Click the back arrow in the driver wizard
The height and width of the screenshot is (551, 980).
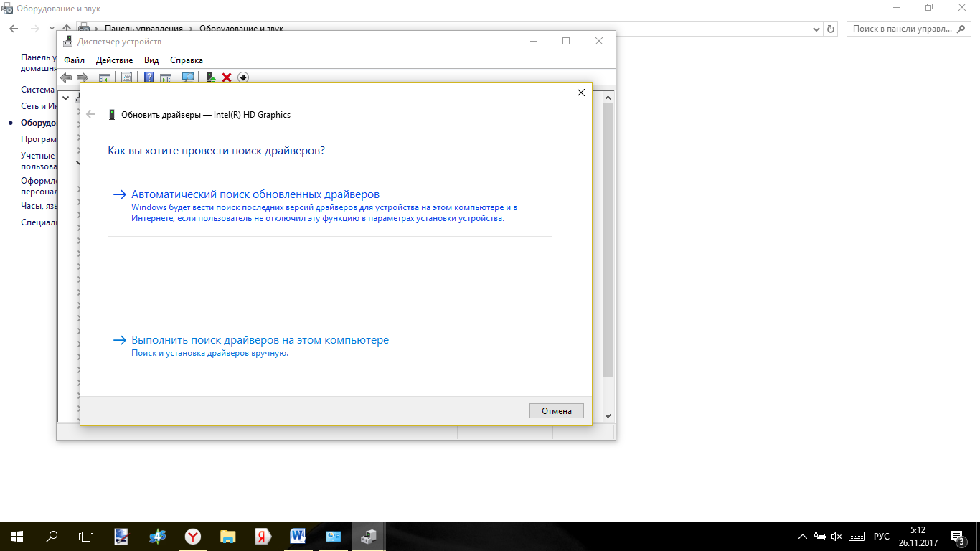click(x=90, y=114)
